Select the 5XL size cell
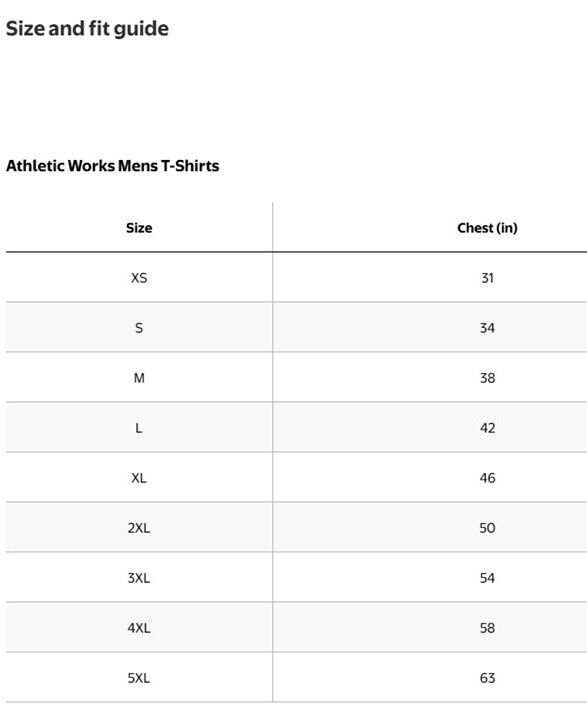587x720 pixels. [x=139, y=678]
